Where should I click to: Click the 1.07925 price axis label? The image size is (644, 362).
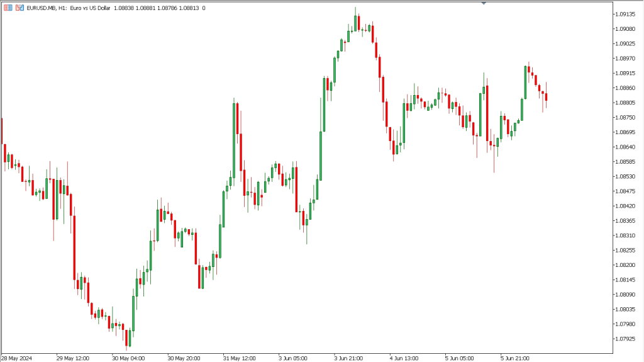625,339
